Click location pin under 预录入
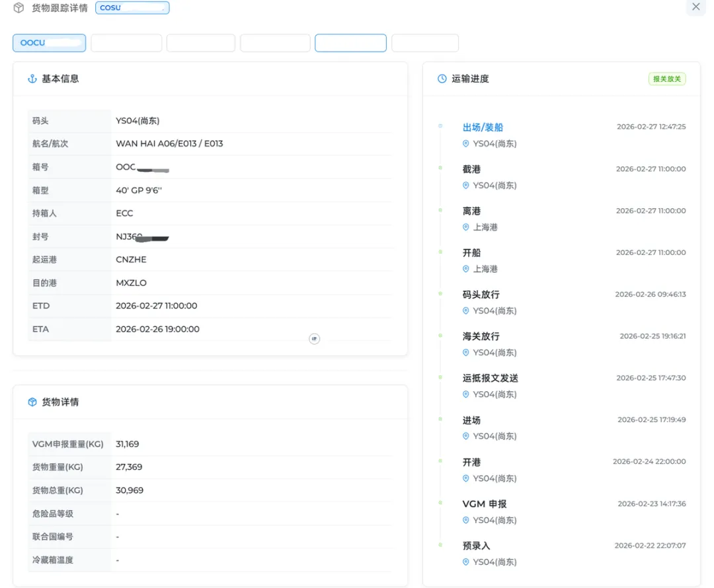Screen dimensions: 714x588 point(466,562)
